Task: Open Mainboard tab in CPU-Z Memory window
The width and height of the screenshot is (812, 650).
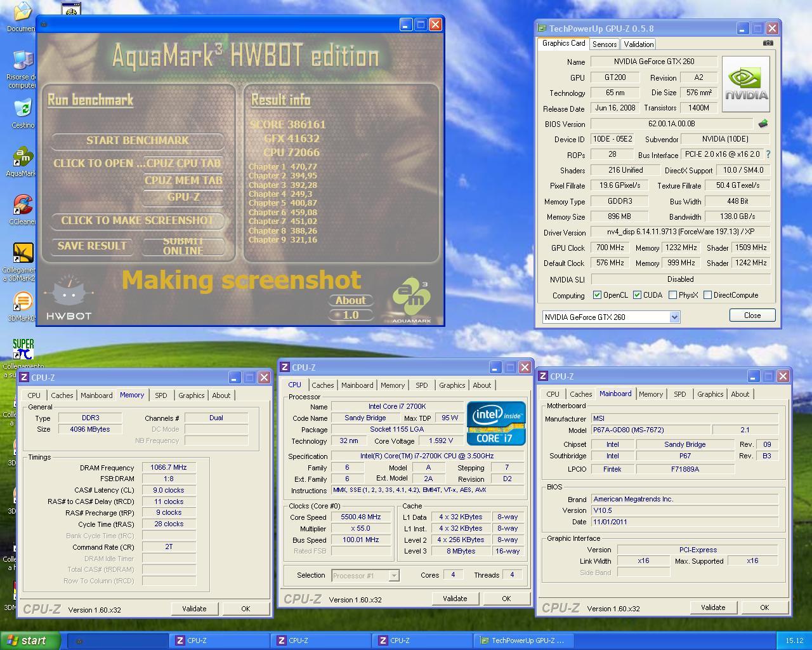Action: [96, 395]
